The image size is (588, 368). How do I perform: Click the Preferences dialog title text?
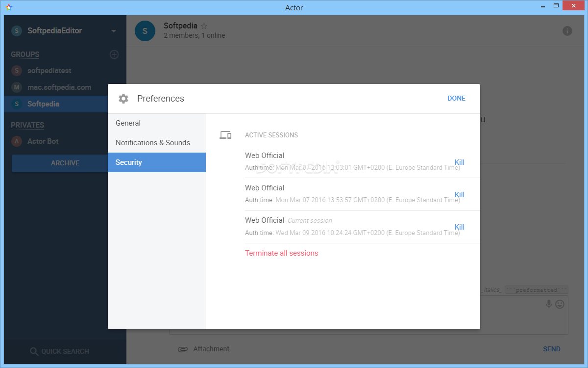click(x=161, y=99)
